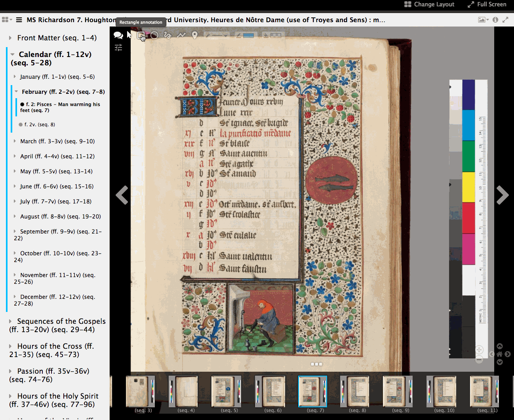Go to previous page arrow
Image resolution: width=514 pixels, height=420 pixels.
[x=122, y=195]
